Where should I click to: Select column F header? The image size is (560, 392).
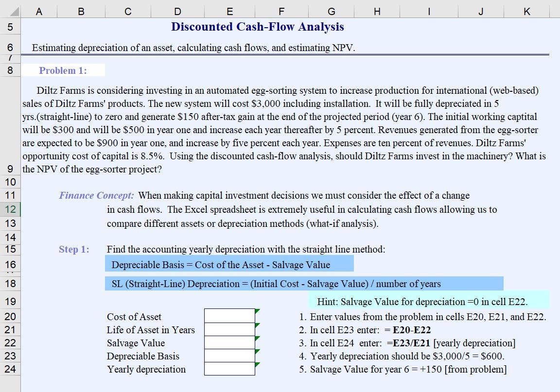tap(281, 12)
